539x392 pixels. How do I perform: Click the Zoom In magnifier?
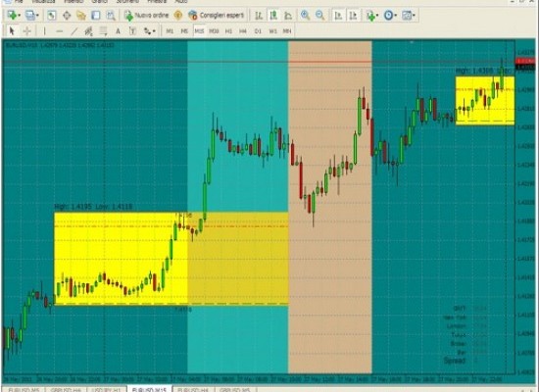click(x=305, y=15)
